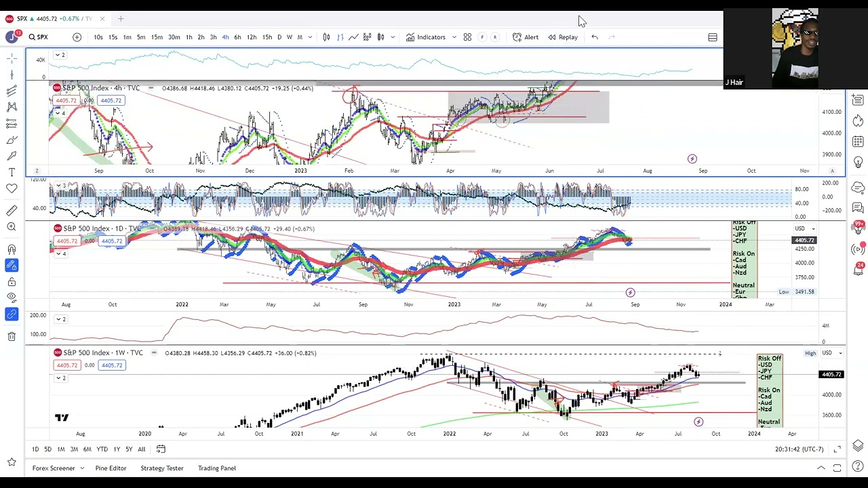Undo last chart action

pos(595,37)
